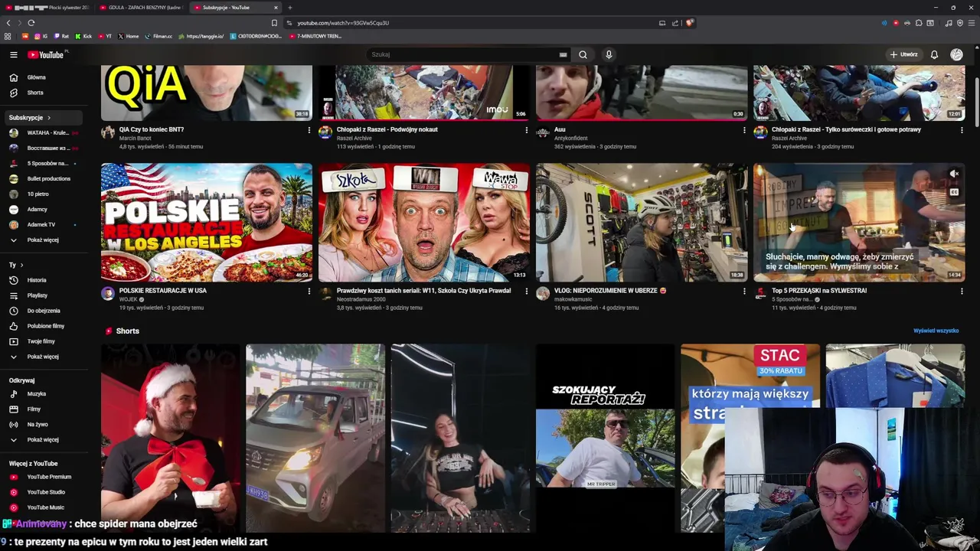Open Playlisty in the sidebar
The image size is (980, 551).
(42, 295)
